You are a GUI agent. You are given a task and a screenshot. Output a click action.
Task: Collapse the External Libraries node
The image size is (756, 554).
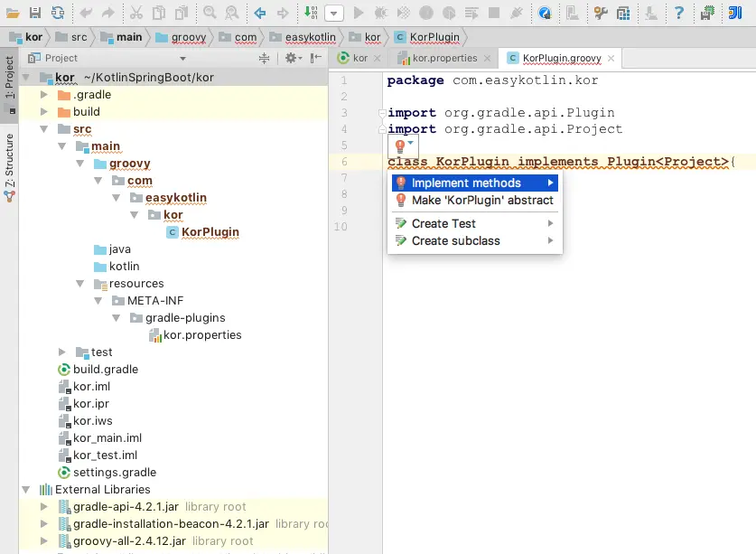pyautogui.click(x=26, y=490)
